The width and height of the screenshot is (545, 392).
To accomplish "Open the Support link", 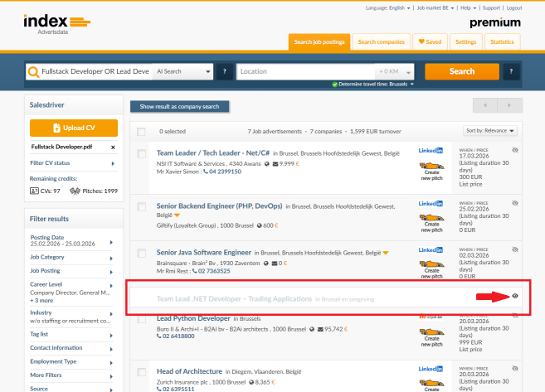I will point(491,8).
